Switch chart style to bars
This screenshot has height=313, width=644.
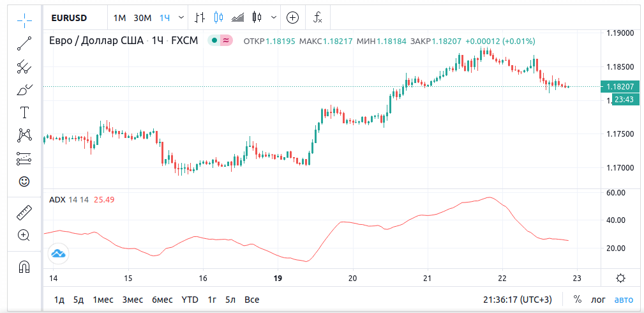pyautogui.click(x=200, y=18)
